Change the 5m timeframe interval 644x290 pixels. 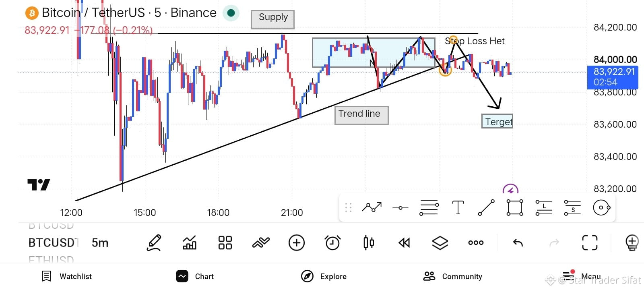coord(100,243)
